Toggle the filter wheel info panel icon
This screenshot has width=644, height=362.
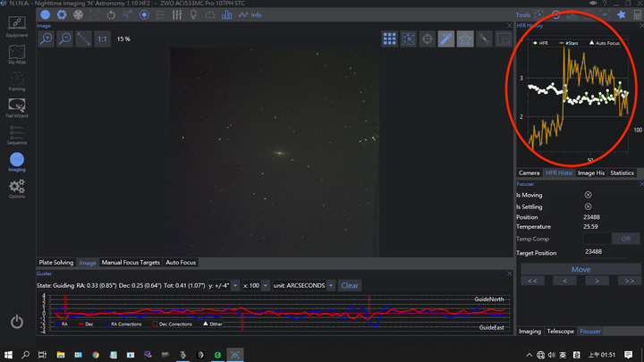(x=78, y=15)
